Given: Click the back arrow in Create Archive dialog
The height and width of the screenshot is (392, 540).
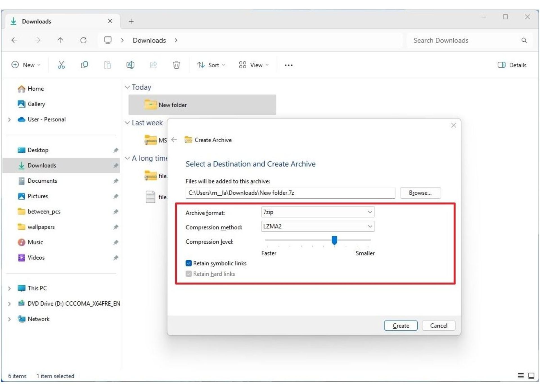Looking at the screenshot, I should click(x=174, y=140).
